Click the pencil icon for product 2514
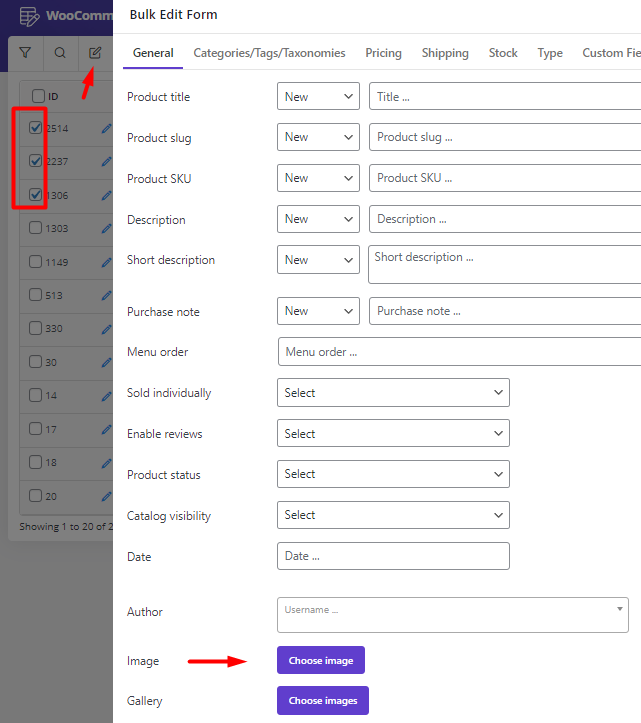The width and height of the screenshot is (641, 723). 107,128
